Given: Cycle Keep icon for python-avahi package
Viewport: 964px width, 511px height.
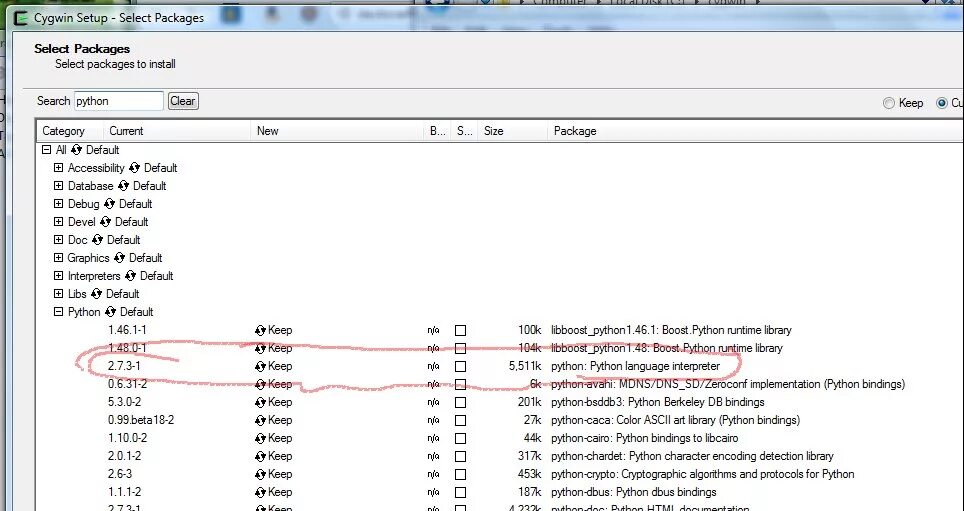Looking at the screenshot, I should click(260, 384).
